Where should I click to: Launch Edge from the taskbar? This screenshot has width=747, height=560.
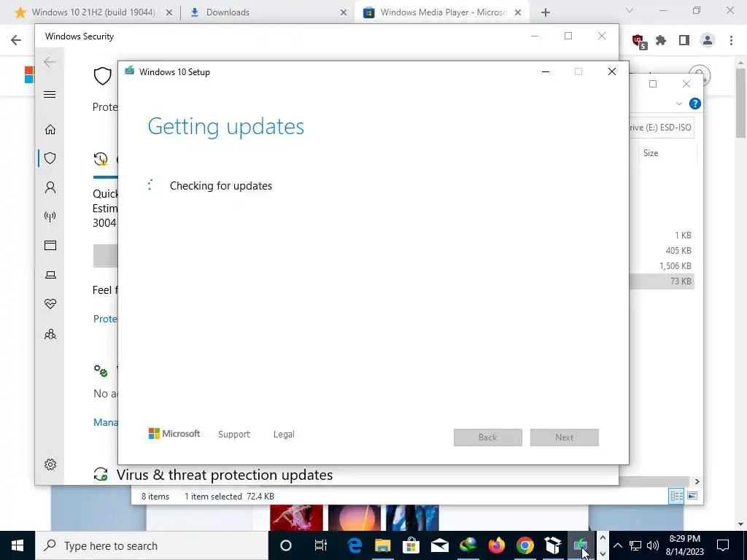pyautogui.click(x=355, y=545)
